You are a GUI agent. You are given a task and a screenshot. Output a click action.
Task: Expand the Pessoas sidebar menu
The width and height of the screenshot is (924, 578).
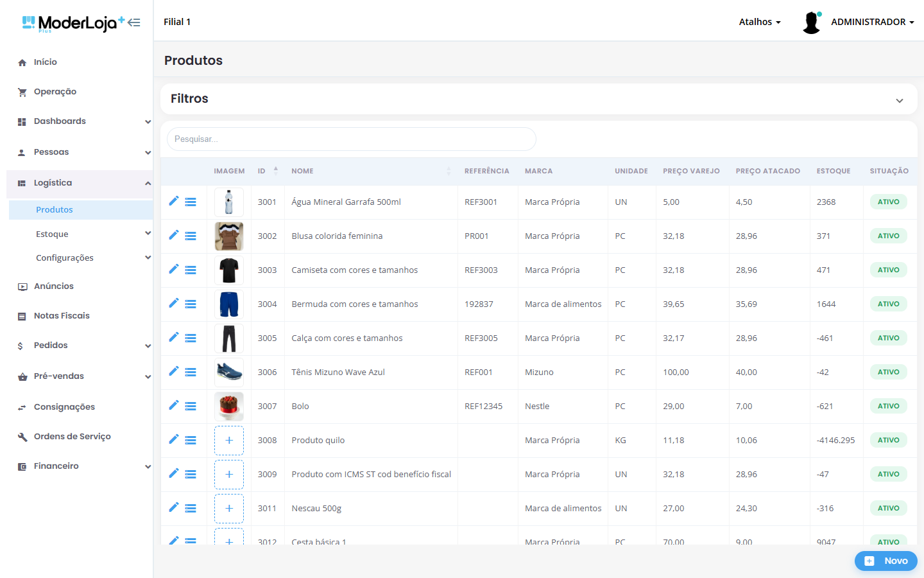[80, 152]
